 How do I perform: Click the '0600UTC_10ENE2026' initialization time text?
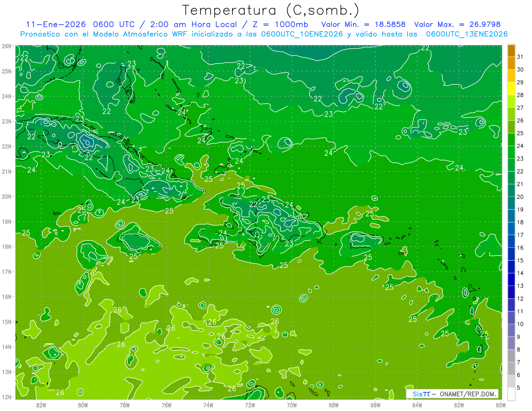point(302,34)
